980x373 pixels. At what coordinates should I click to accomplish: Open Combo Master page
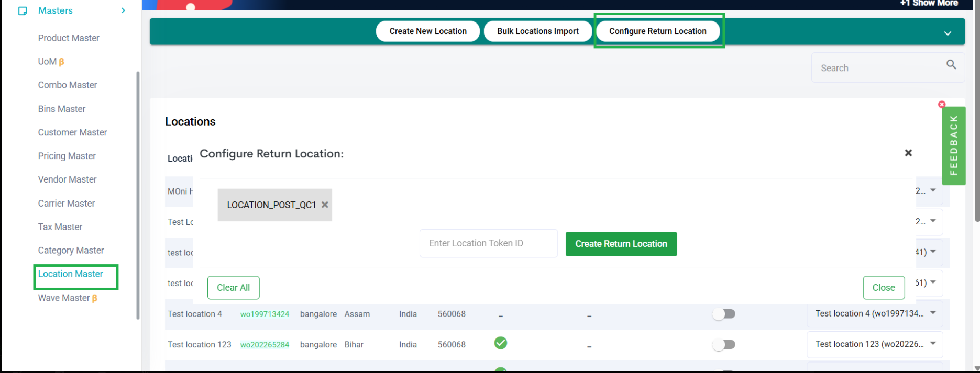(x=68, y=85)
